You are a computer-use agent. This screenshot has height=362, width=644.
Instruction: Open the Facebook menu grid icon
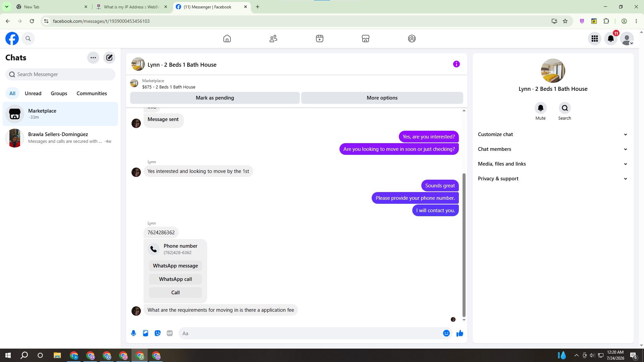[595, 39]
